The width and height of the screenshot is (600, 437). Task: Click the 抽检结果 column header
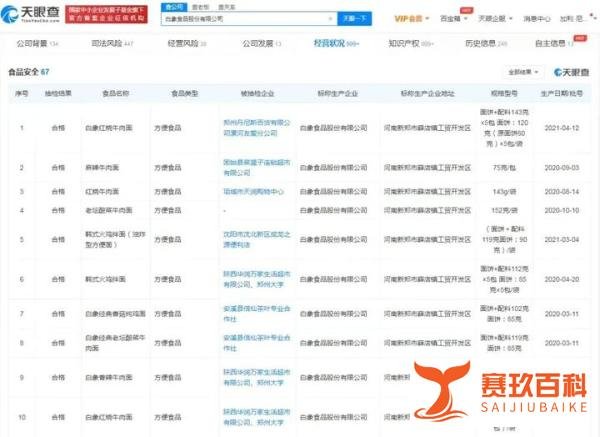(x=58, y=93)
